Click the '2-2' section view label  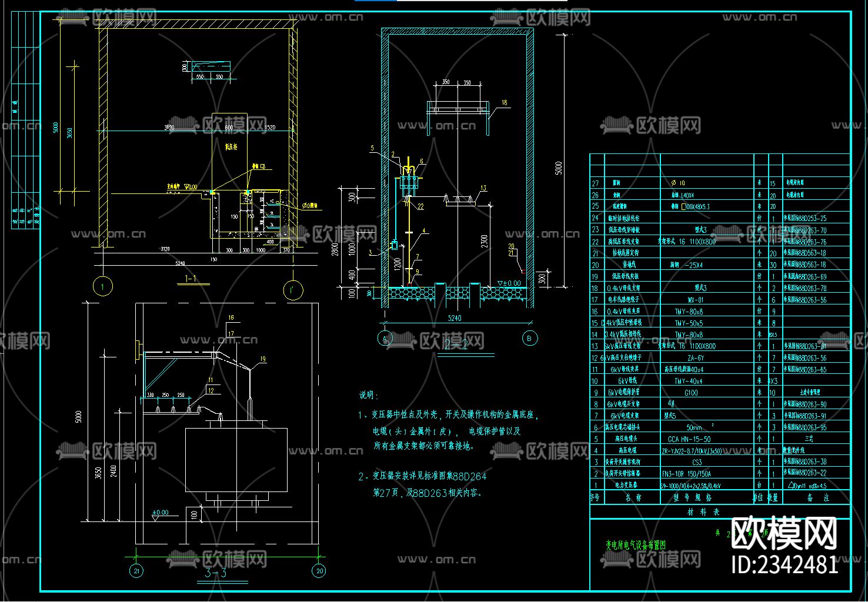pyautogui.click(x=456, y=346)
